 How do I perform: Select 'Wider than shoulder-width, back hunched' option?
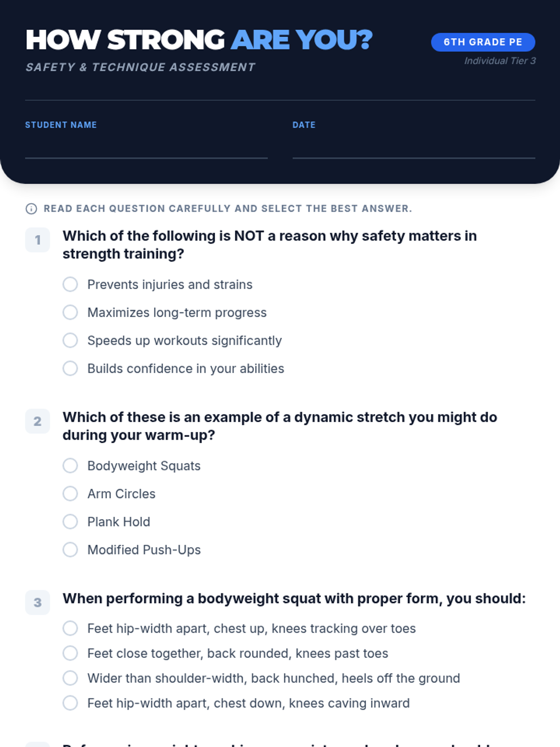click(x=70, y=678)
